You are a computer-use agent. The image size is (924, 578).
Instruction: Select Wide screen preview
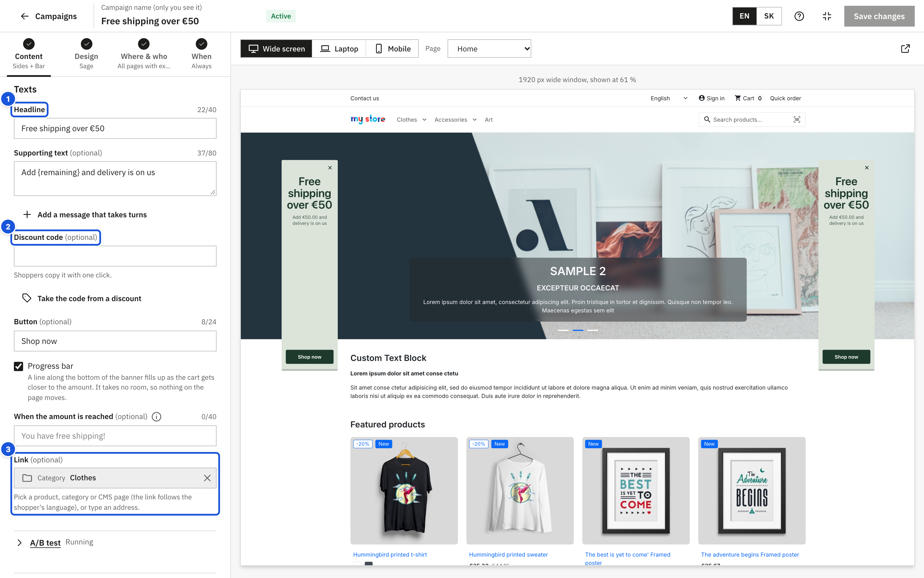tap(276, 49)
